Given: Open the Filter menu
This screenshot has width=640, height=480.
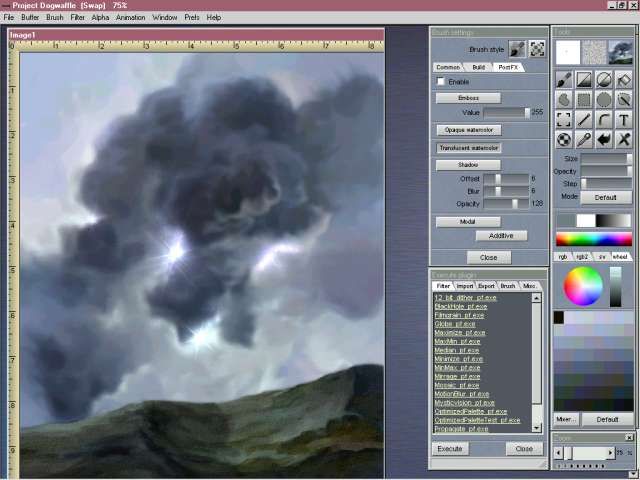Looking at the screenshot, I should click(77, 17).
